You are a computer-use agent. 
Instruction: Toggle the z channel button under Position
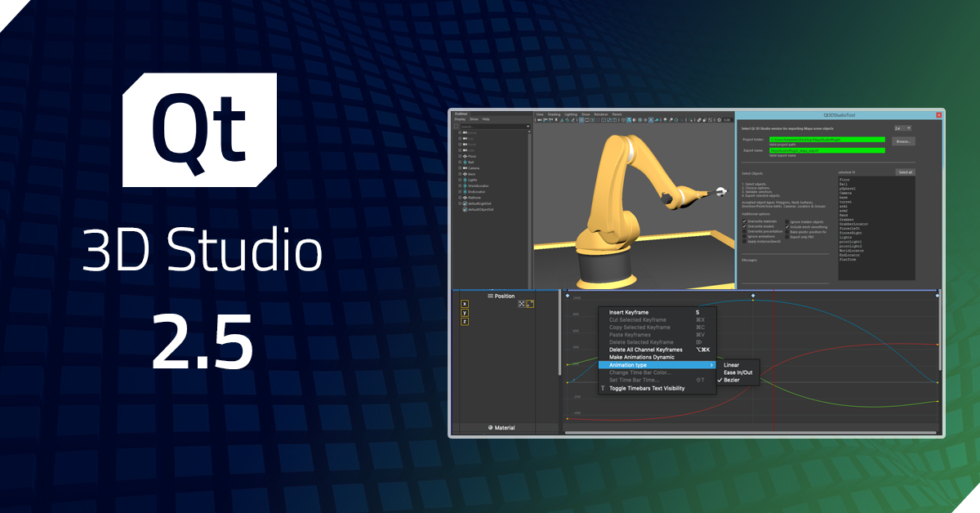point(465,322)
